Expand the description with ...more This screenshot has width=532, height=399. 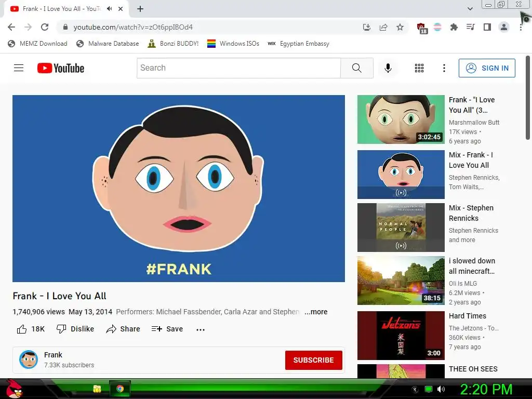(x=316, y=312)
